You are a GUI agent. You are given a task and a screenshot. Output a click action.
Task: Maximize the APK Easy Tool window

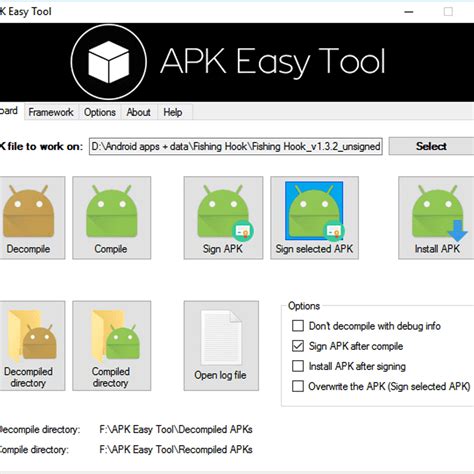[448, 12]
